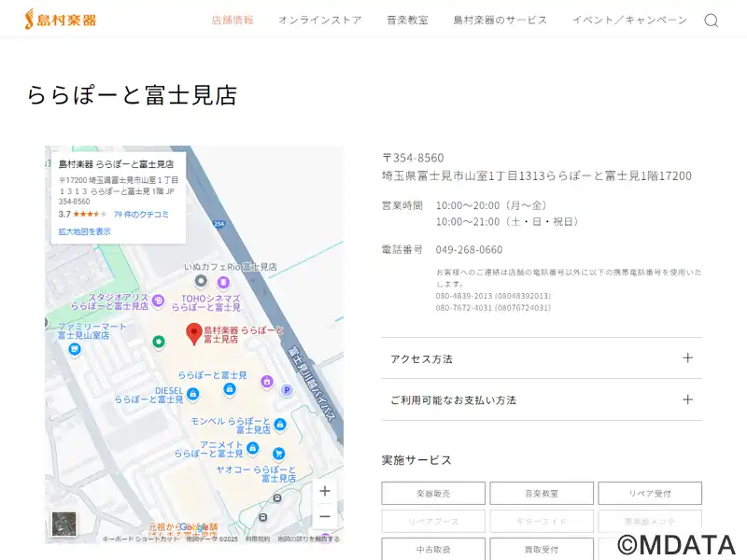This screenshot has height=560, width=747.
Task: Switch to satellite view thumbnail on map
Action: tap(63, 524)
